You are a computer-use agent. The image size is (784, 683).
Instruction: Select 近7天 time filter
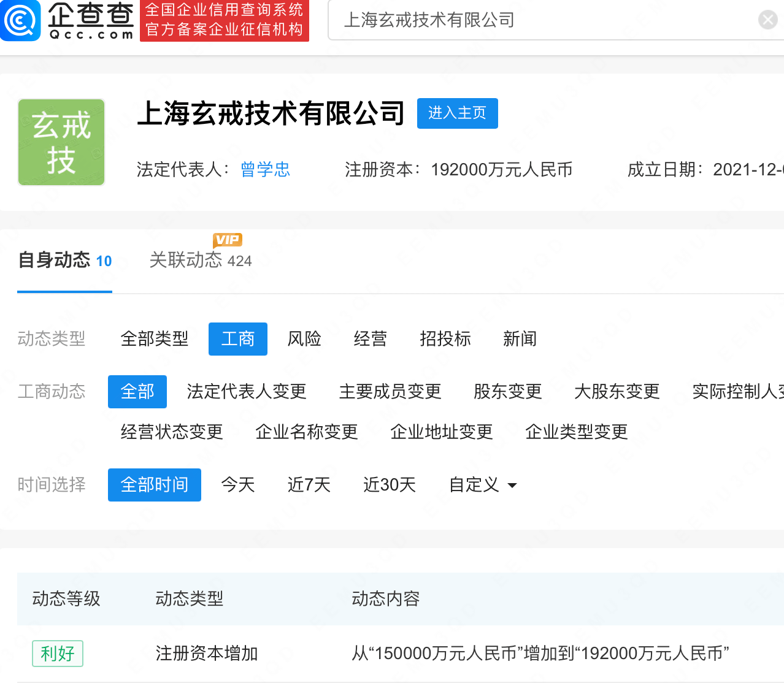(x=309, y=485)
